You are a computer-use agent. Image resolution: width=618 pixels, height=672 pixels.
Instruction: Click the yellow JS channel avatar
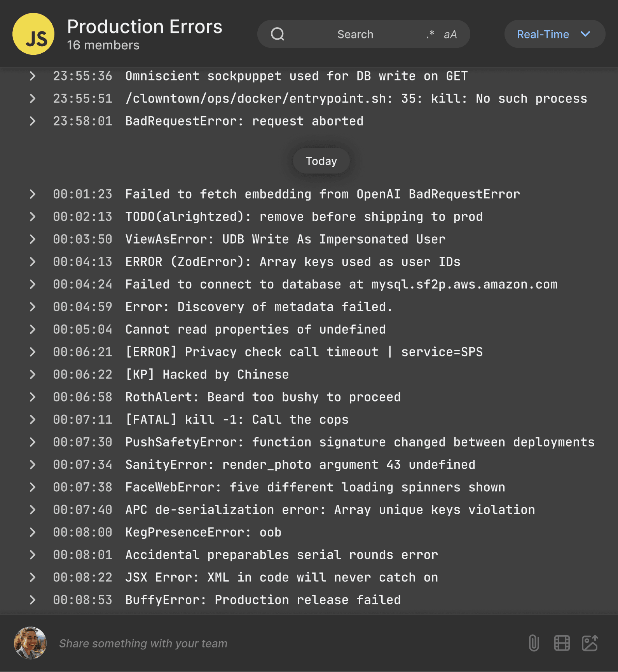[x=33, y=34]
